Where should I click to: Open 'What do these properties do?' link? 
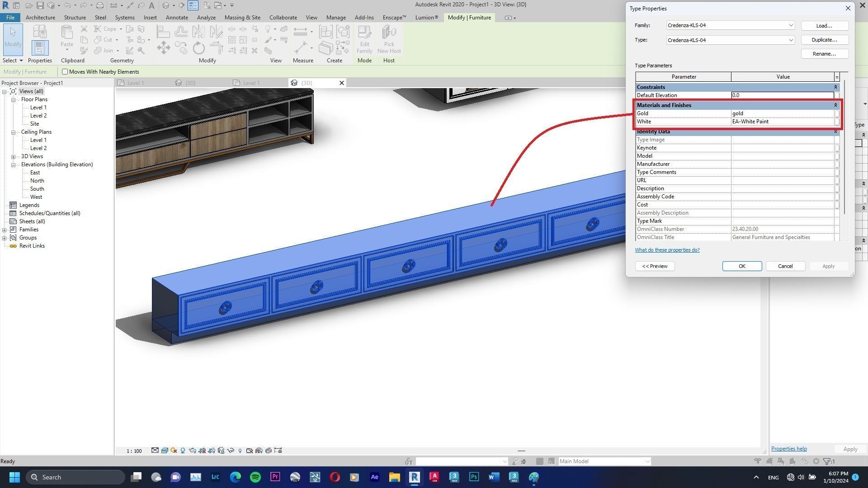click(x=667, y=250)
